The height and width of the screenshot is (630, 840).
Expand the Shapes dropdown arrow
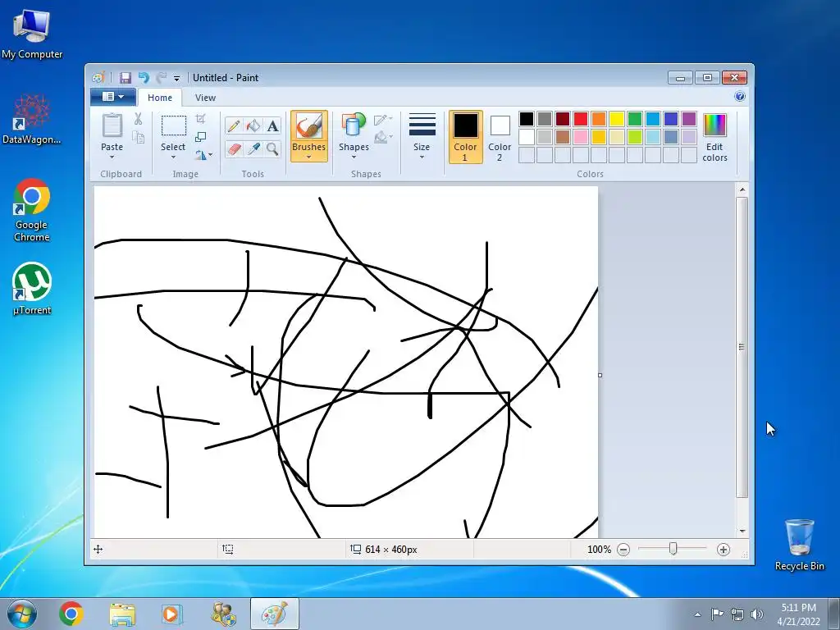tap(354, 157)
